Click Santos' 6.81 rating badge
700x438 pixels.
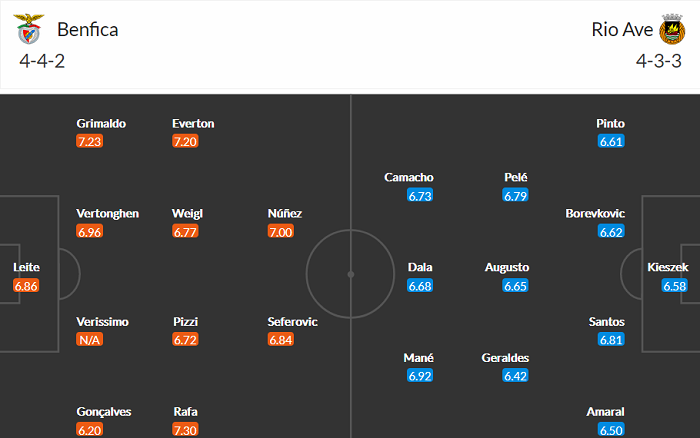(611, 340)
